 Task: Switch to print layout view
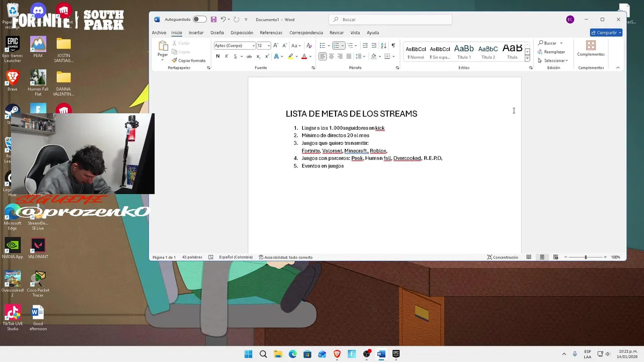point(542,257)
